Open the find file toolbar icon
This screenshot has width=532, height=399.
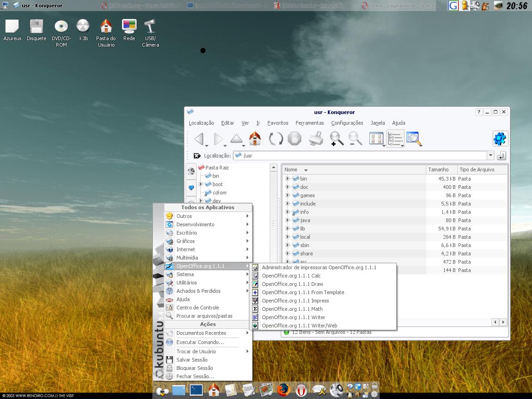point(414,139)
